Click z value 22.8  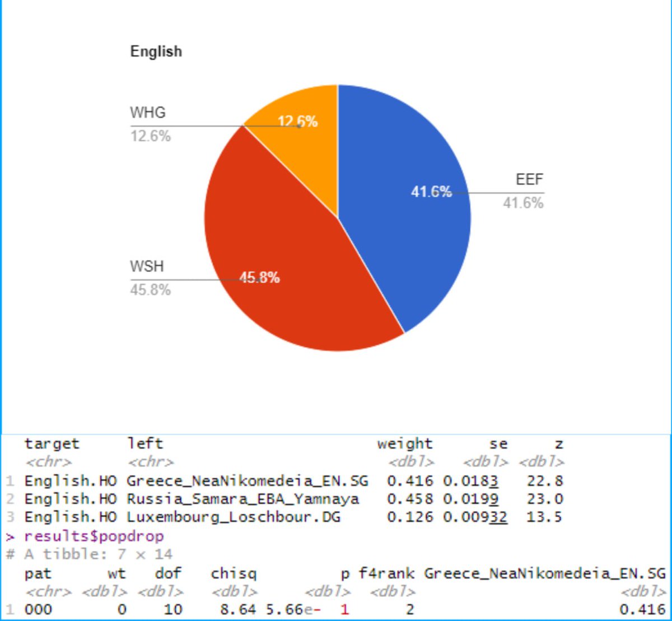coord(544,480)
